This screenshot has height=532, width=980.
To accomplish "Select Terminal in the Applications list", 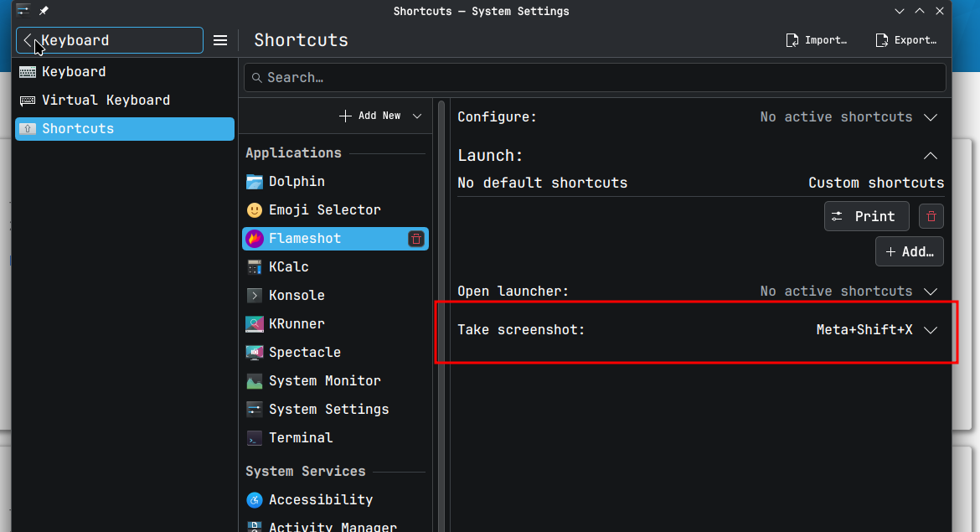I will pos(335,437).
